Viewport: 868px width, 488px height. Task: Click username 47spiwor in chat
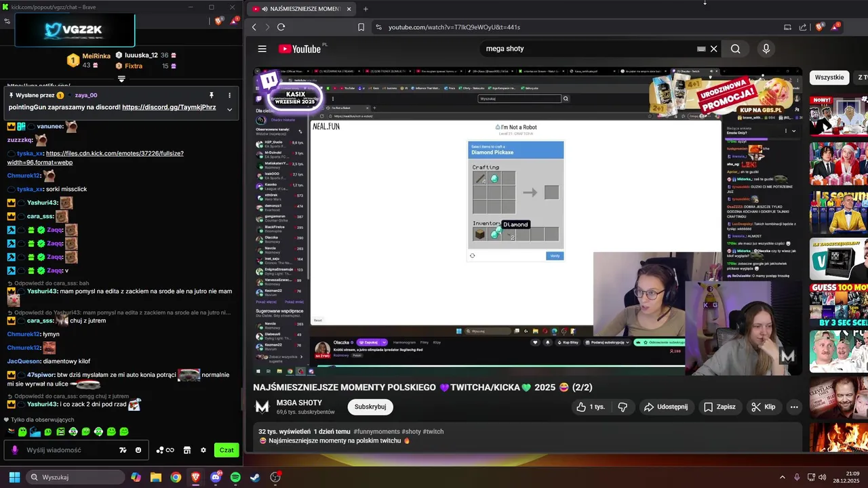pyautogui.click(x=41, y=375)
